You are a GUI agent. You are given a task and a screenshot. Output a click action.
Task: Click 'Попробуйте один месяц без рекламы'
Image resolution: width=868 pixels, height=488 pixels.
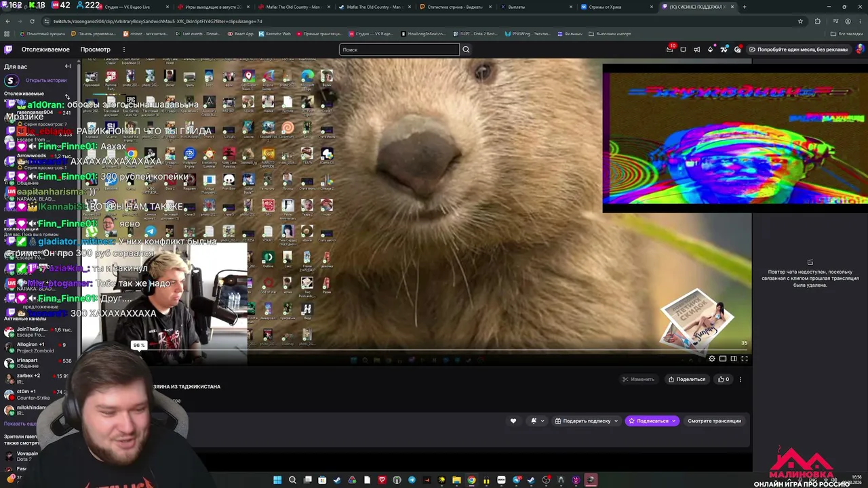pos(797,49)
